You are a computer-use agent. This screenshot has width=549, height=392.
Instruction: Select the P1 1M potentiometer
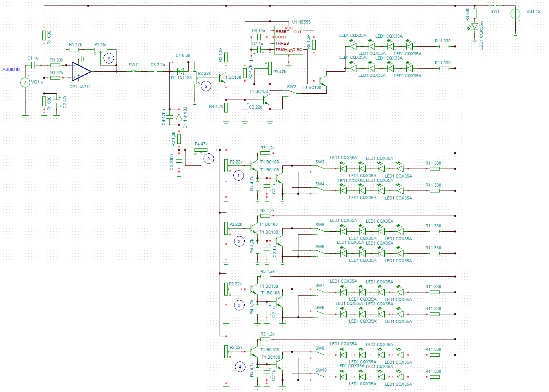100,50
